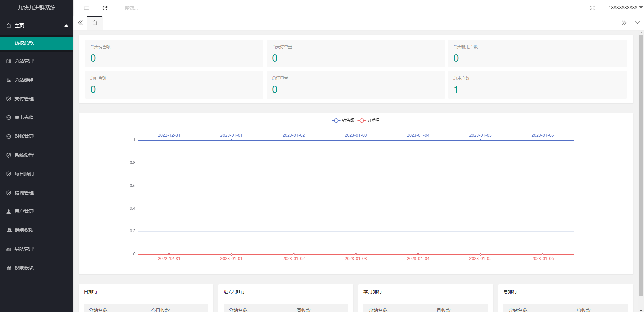
Task: Click 当天销售额 stat card
Action: coord(174,54)
